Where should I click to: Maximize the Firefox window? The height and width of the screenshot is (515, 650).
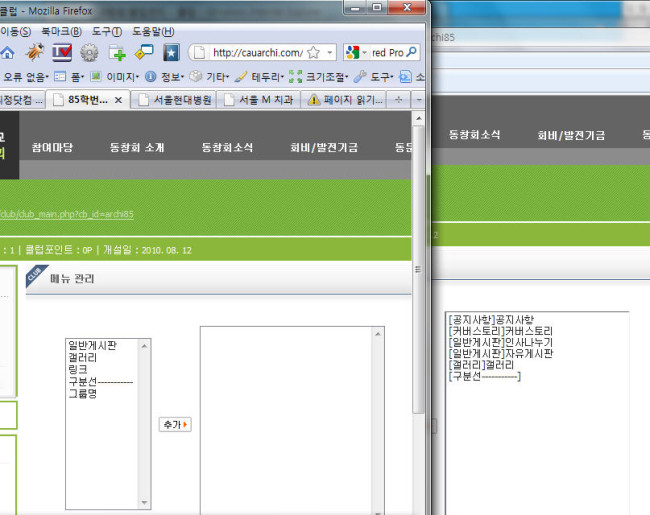click(x=377, y=7)
